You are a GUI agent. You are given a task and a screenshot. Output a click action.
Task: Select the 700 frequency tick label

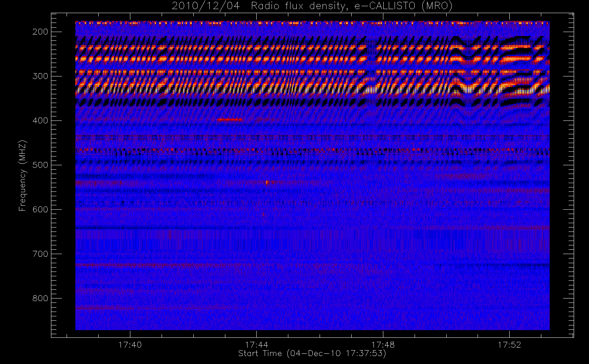[x=40, y=254]
